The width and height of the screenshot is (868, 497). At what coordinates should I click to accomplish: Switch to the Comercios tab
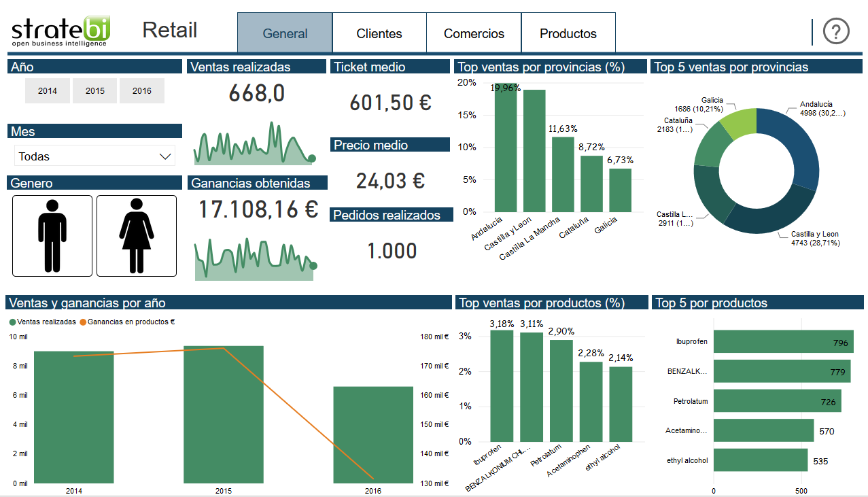coord(473,32)
